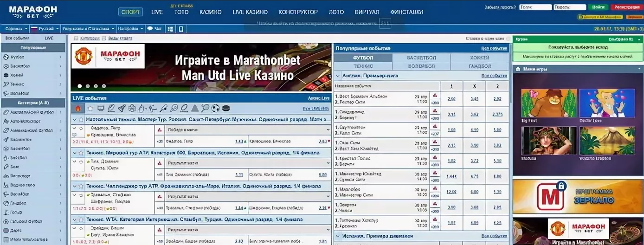
Task: Click the volleyball icon in Popular sidebar
Action: 6,93
